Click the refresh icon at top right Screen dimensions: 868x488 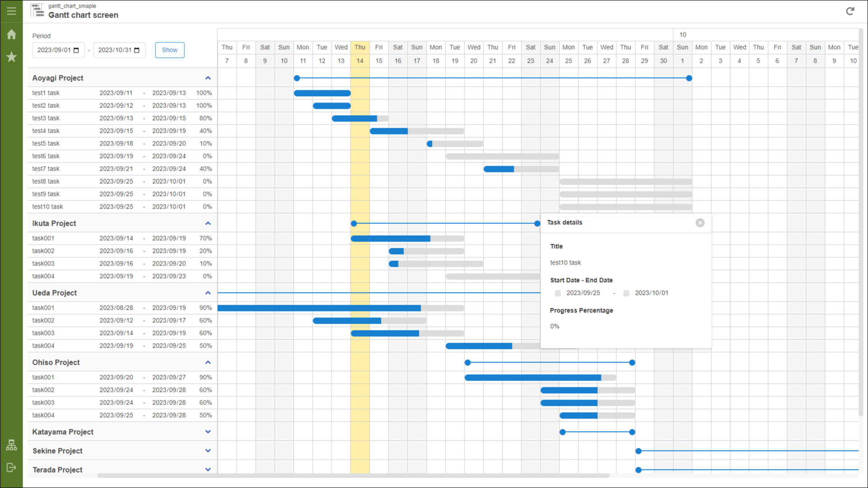click(850, 11)
